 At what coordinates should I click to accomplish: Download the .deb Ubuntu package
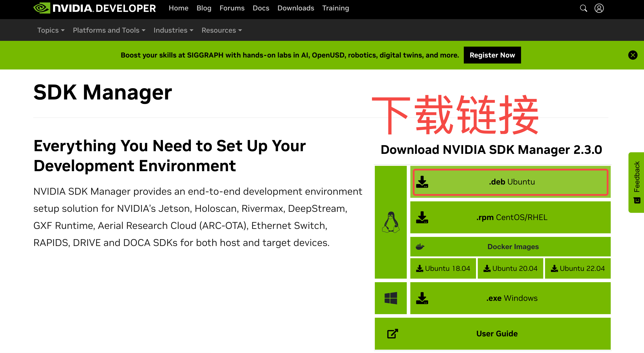tap(510, 182)
